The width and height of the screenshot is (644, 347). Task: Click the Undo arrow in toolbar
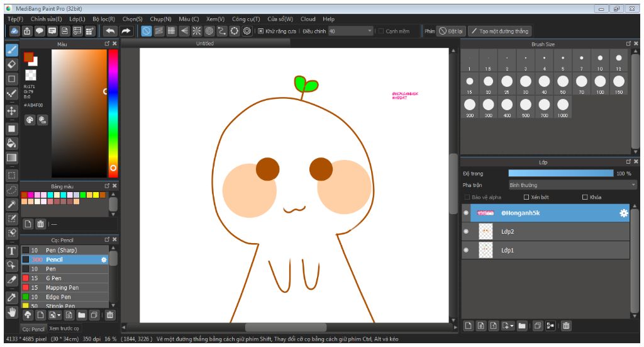111,31
